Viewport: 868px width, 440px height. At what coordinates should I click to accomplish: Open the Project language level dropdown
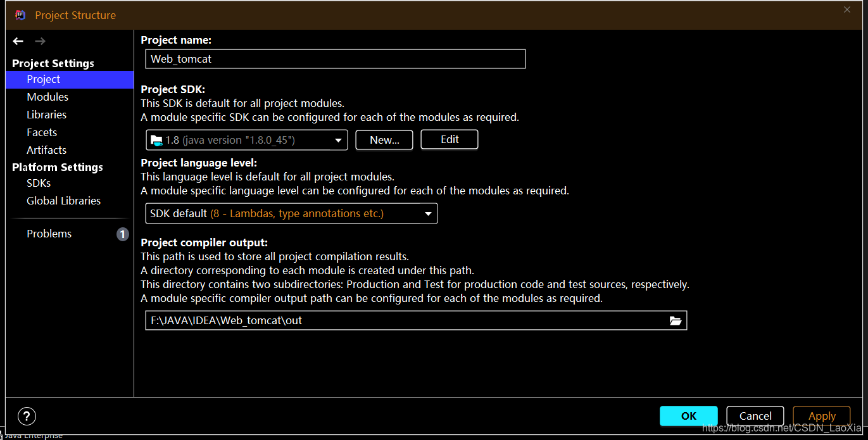pyautogui.click(x=428, y=213)
